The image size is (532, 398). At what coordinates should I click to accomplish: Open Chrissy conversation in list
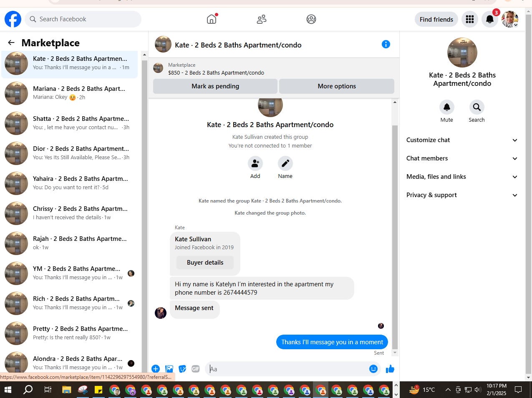pyautogui.click(x=70, y=213)
